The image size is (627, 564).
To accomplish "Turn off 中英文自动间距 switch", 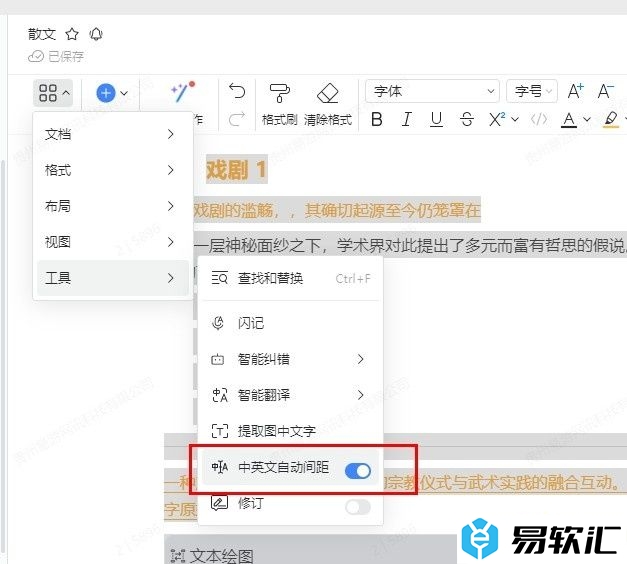I will point(358,471).
